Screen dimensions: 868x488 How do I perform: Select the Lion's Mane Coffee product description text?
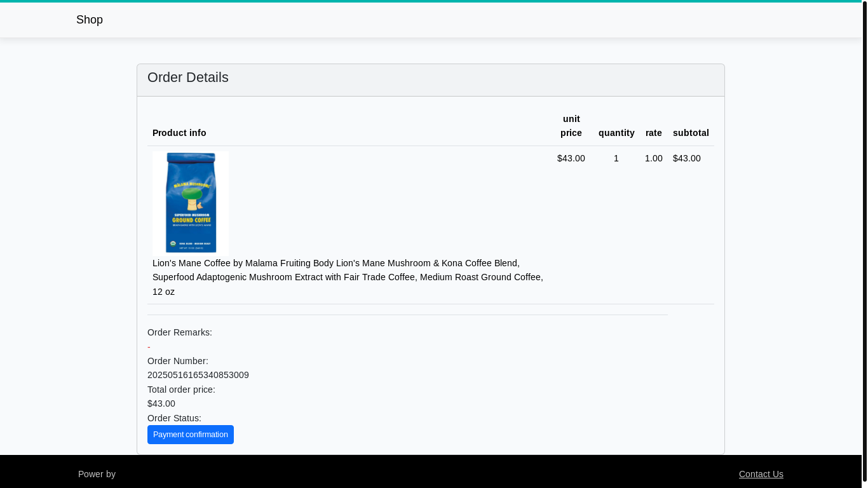pos(348,278)
